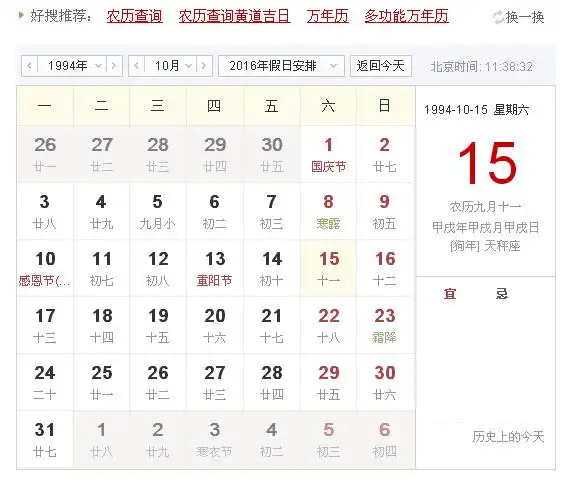This screenshot has height=483, width=577.
Task: Select greyed November 3 寒衣节
Action: (x=215, y=440)
